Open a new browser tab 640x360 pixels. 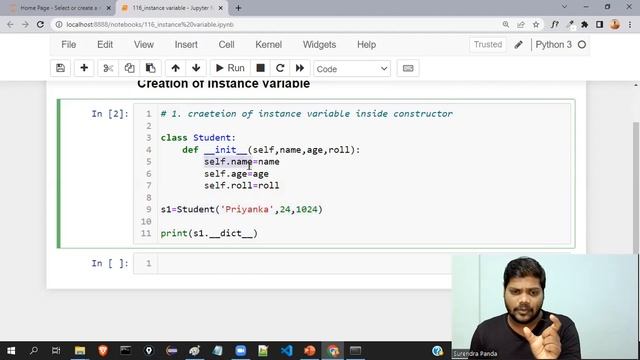(238, 8)
